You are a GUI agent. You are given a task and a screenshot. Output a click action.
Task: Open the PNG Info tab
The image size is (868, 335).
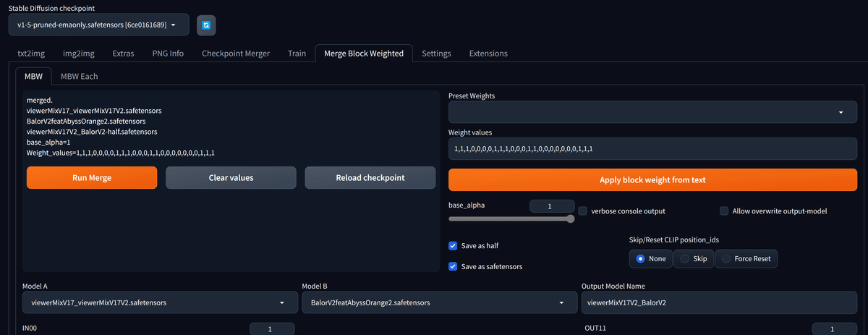pos(168,54)
